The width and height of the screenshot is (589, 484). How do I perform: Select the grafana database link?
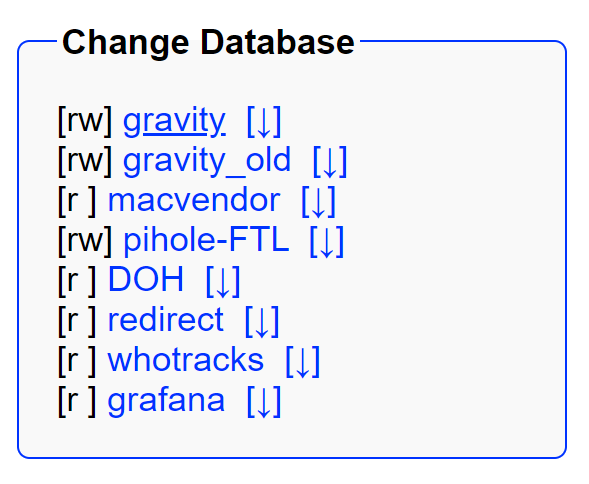[166, 401]
